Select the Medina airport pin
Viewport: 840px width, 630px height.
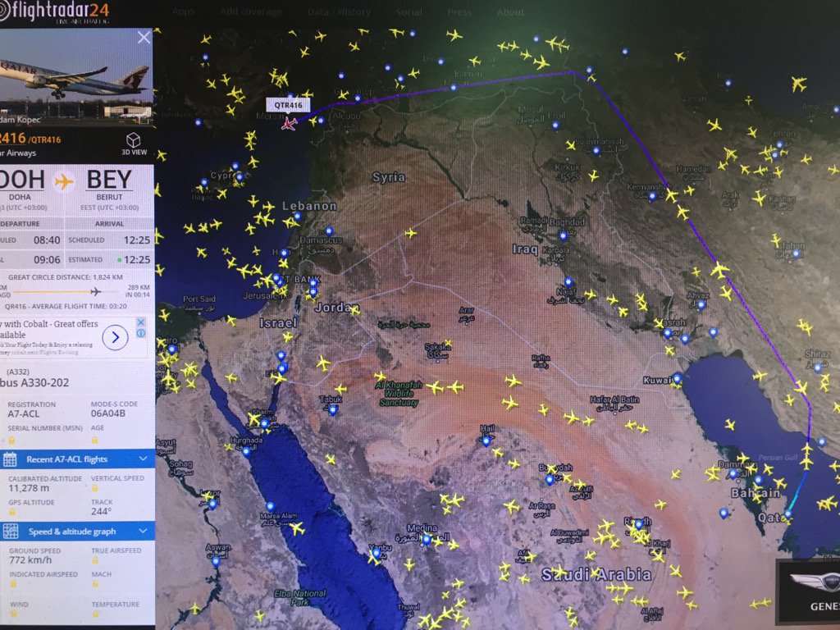(x=427, y=540)
